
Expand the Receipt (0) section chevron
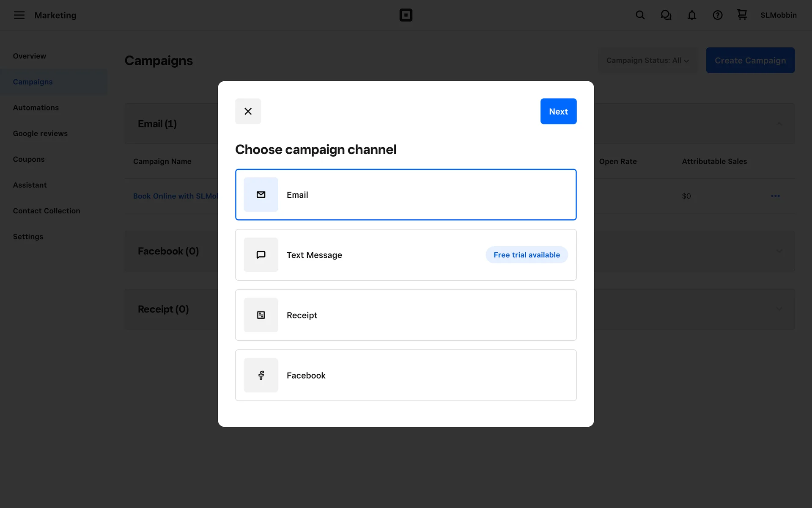click(779, 309)
